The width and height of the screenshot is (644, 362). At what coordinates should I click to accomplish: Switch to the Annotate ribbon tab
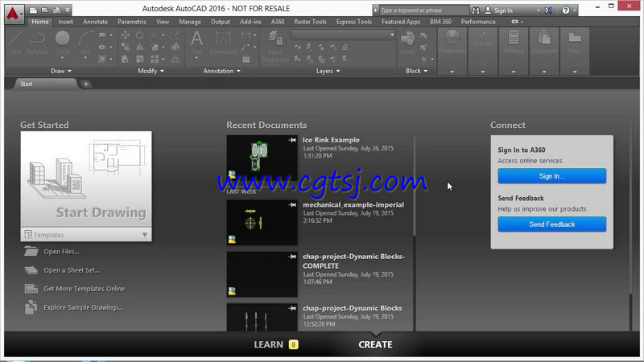click(95, 22)
